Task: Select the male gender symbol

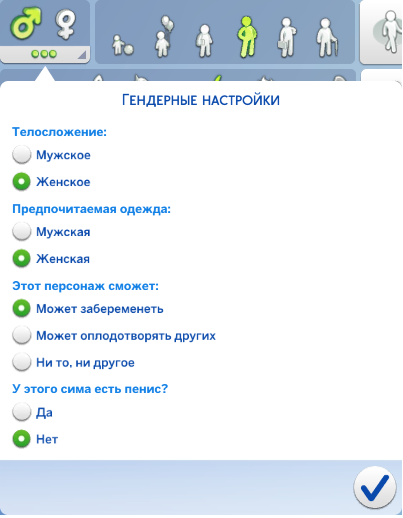Action: click(26, 23)
